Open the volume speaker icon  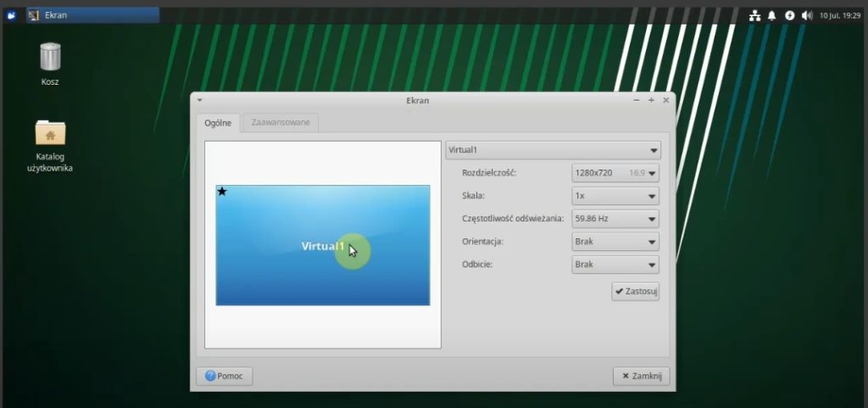click(807, 15)
